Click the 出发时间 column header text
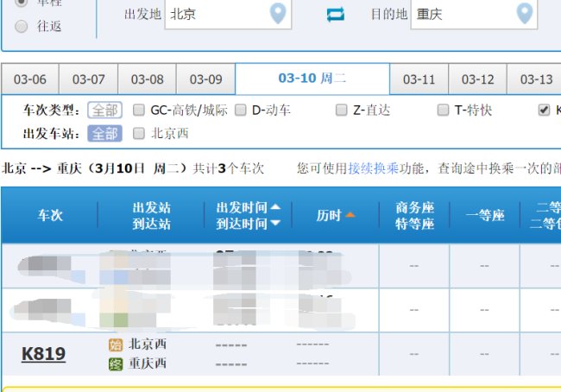Viewport: 561px width, 392px height. pos(242,207)
